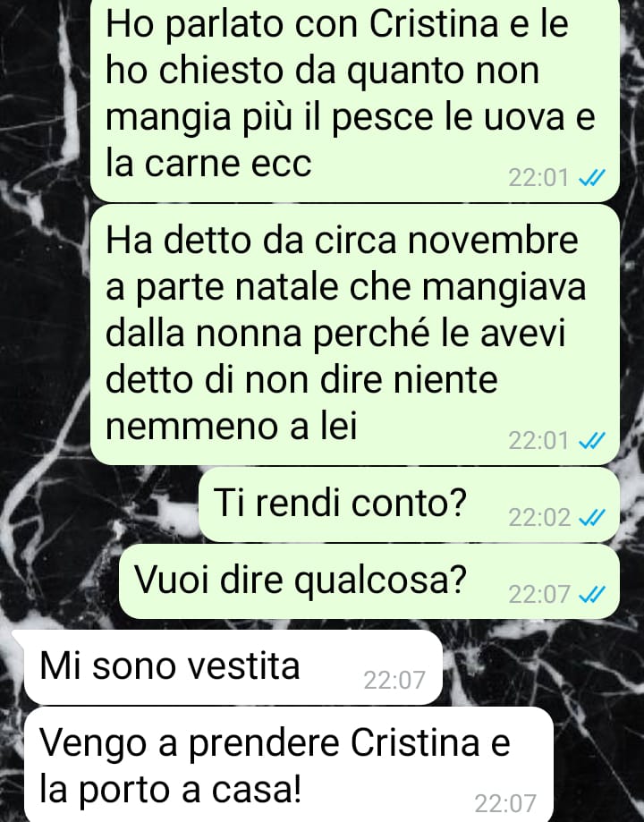Image resolution: width=644 pixels, height=822 pixels.
Task: Tap the 22:02 timestamp beside 'Ti rendi conto?'
Action: [x=539, y=518]
